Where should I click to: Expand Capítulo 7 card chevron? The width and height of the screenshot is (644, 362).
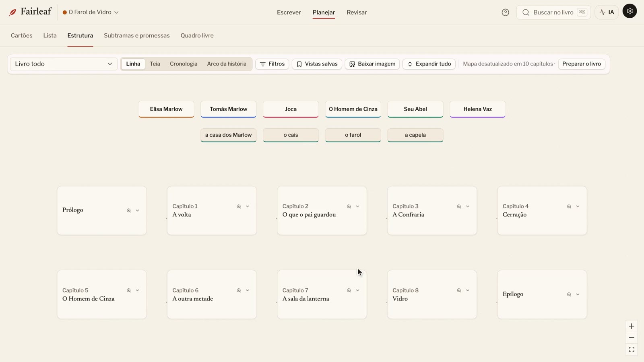coord(357,290)
